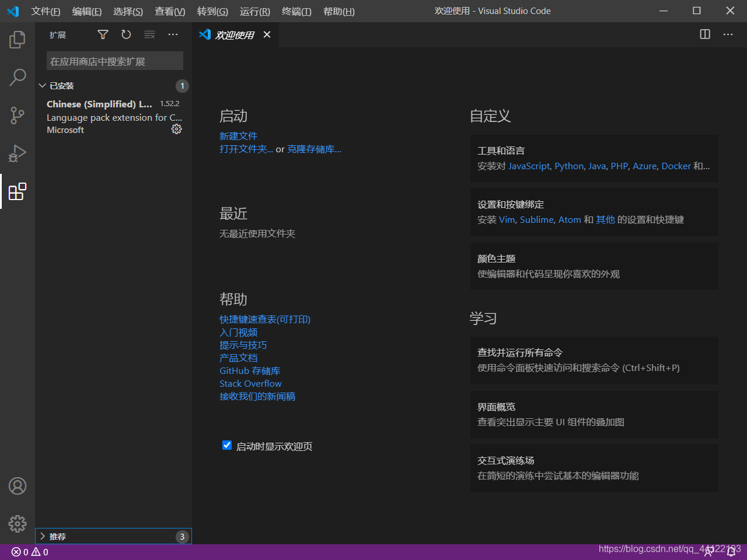Click the 已安装 count badge
747x560 pixels.
click(182, 86)
